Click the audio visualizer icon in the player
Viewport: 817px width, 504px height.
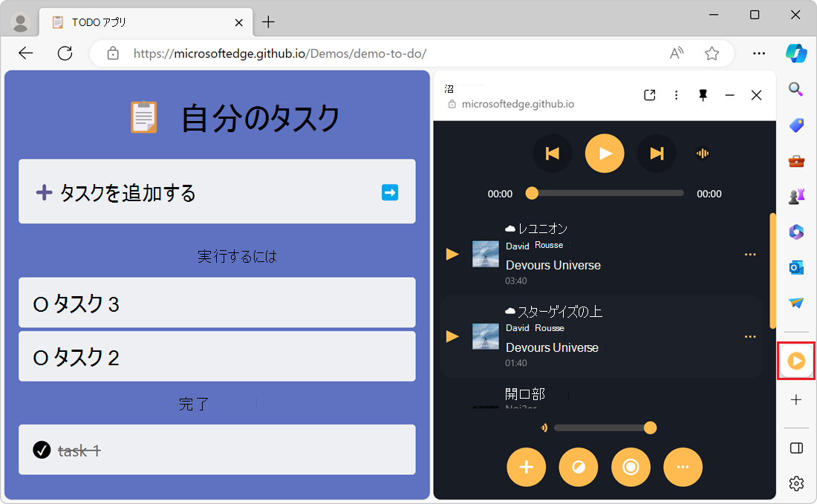coord(703,154)
